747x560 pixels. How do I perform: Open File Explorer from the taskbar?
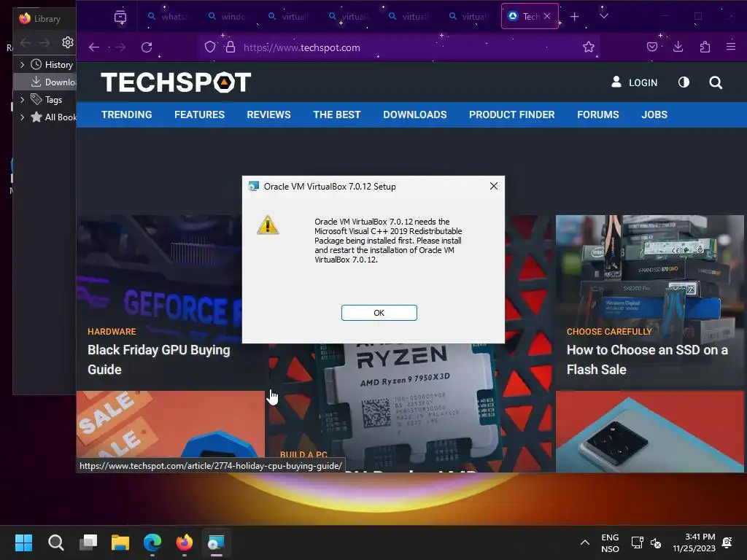click(x=120, y=542)
